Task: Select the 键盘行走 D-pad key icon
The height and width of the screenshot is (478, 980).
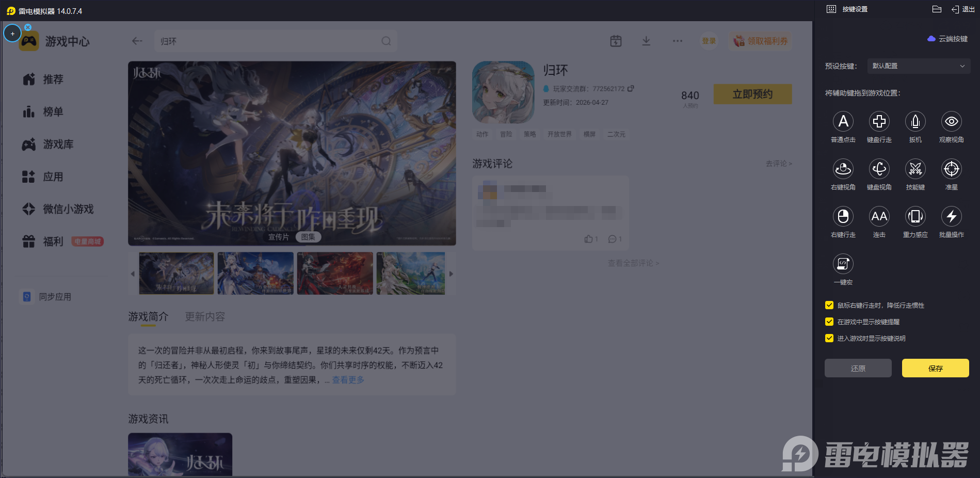Action: point(879,121)
